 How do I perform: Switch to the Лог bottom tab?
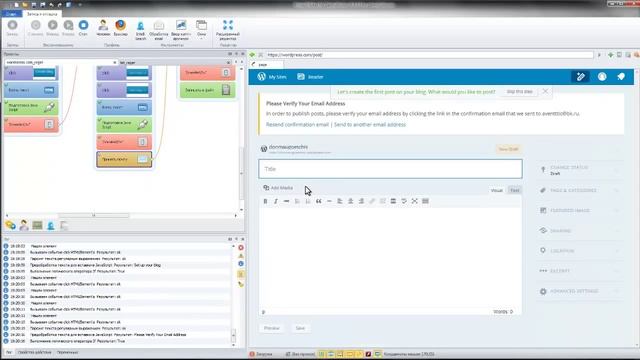tap(8, 352)
